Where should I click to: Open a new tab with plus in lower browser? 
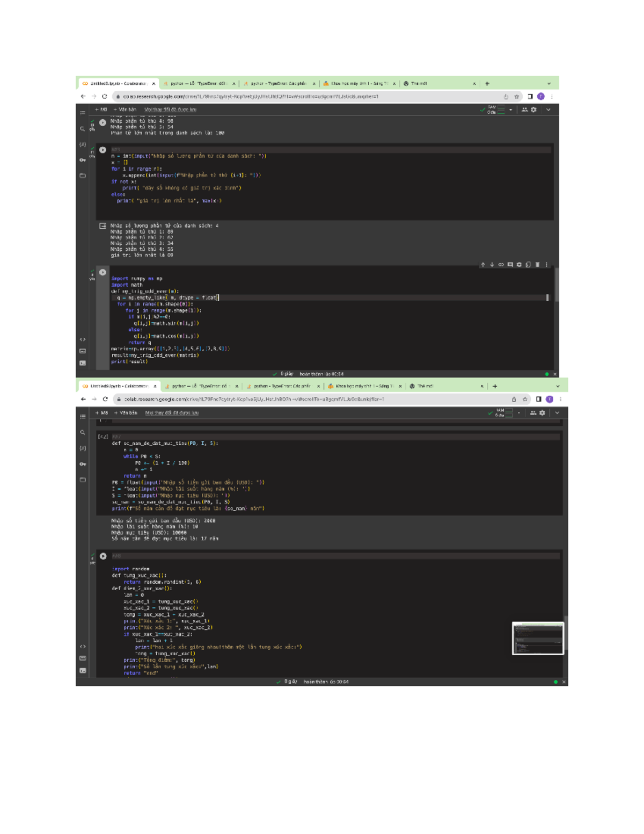point(495,386)
